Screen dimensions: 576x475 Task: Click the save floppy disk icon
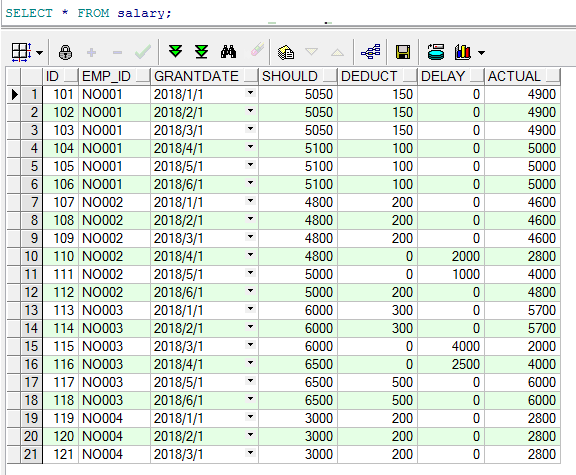(403, 52)
